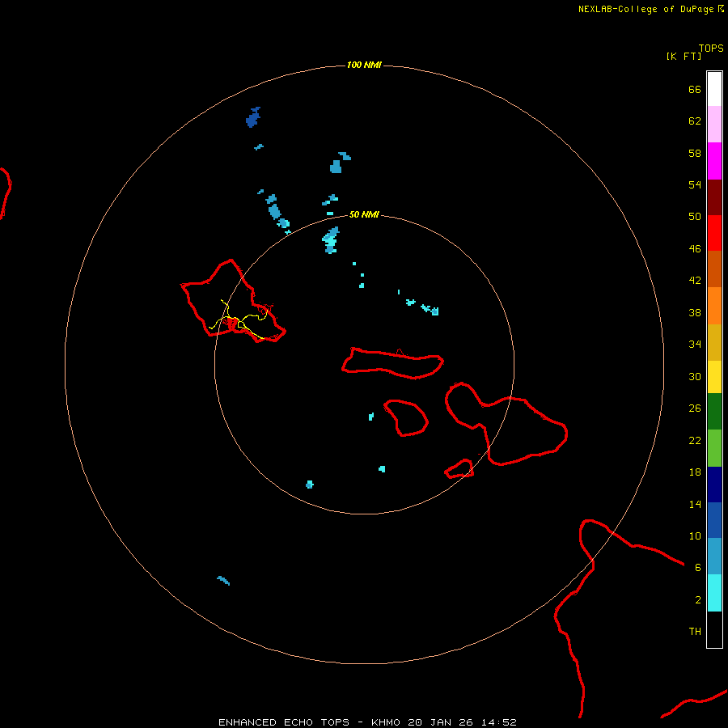Click the legend value 58
Image resolution: width=728 pixels, height=728 pixels.
click(x=695, y=153)
